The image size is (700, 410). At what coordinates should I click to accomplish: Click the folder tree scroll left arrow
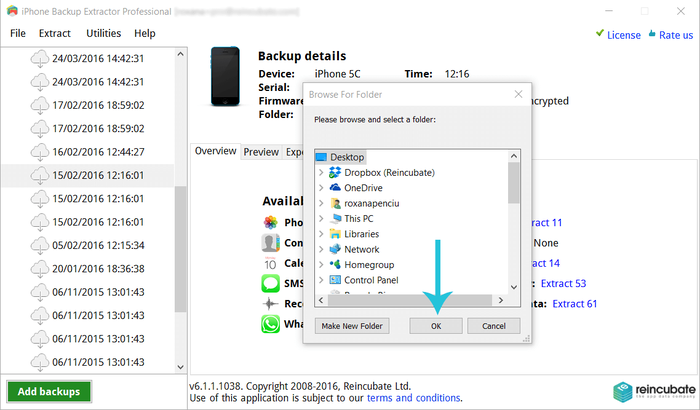click(x=321, y=300)
